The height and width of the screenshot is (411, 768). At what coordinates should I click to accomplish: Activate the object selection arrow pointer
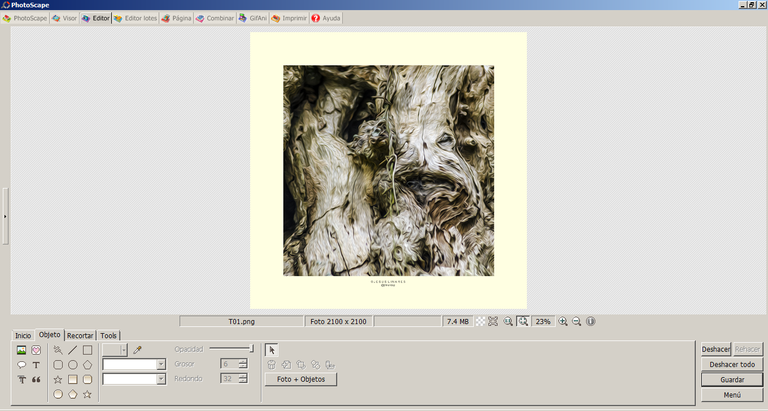(272, 350)
